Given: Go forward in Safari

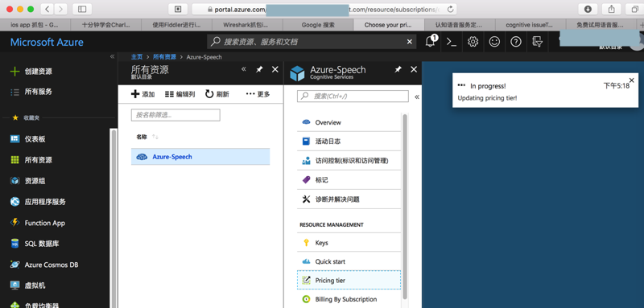Looking at the screenshot, I should pos(61,9).
